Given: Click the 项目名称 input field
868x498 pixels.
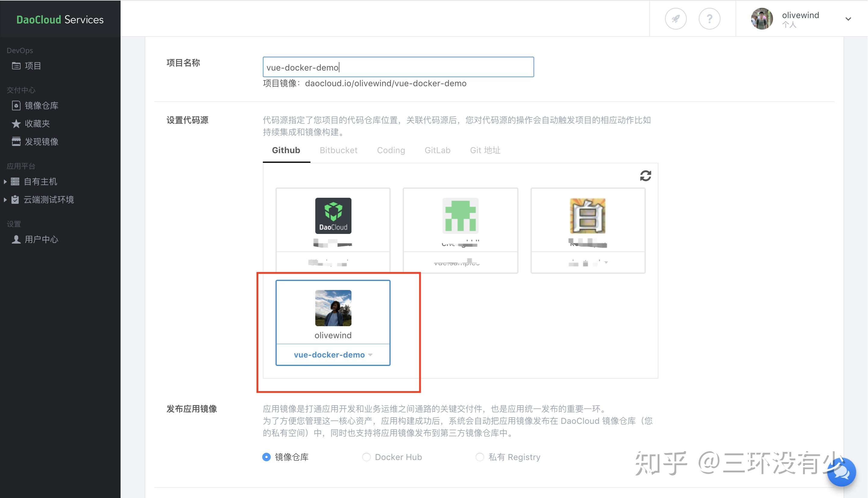Looking at the screenshot, I should [x=398, y=67].
